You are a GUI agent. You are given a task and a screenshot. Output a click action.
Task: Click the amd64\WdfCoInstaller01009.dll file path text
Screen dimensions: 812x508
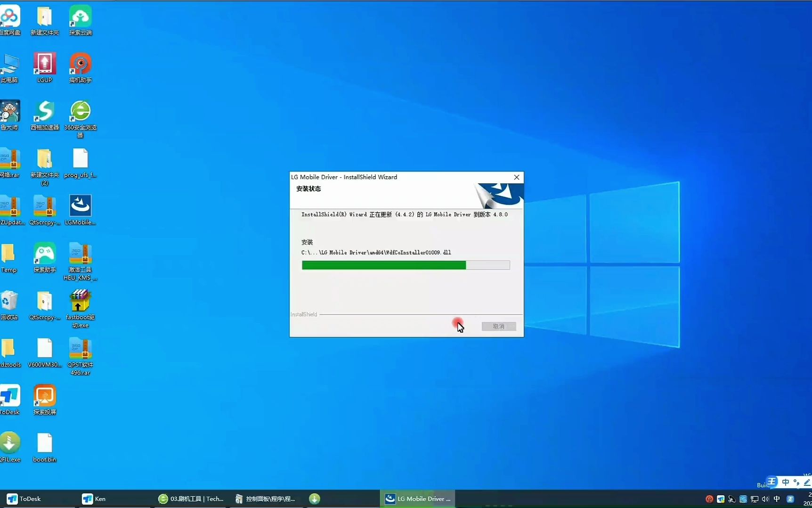376,253
